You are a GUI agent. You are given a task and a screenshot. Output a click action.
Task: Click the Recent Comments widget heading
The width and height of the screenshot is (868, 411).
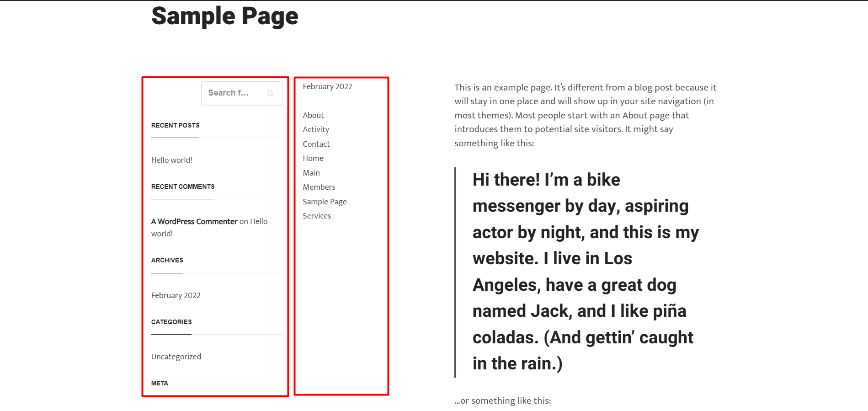point(183,187)
